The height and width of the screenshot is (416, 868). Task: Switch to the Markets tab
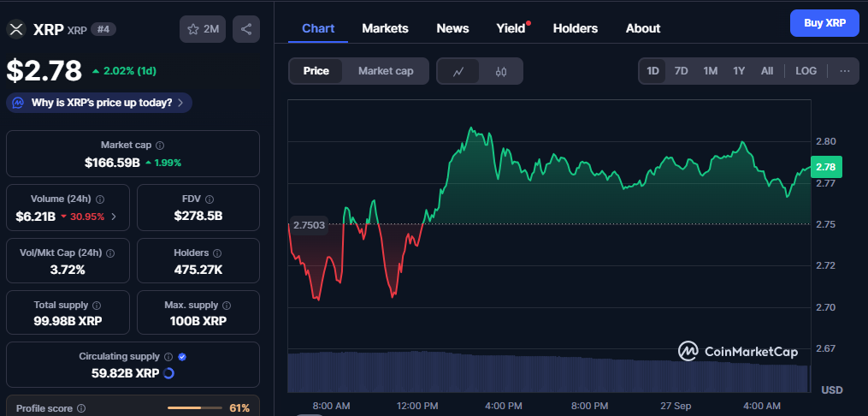click(x=385, y=28)
